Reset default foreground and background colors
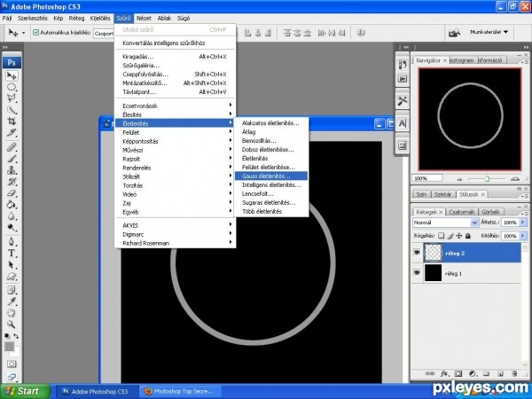Screen dimensions: 532x399 [x=7, y=336]
